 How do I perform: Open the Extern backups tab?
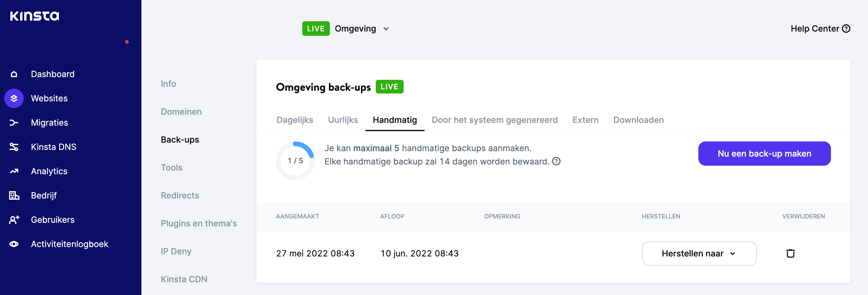pos(585,120)
